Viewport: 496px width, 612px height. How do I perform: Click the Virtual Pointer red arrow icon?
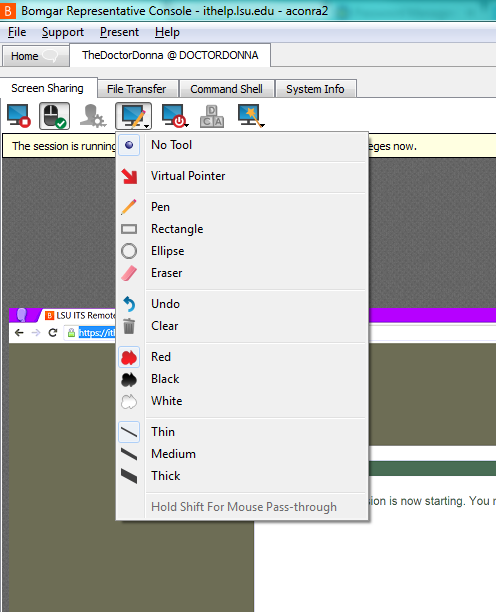(x=129, y=176)
